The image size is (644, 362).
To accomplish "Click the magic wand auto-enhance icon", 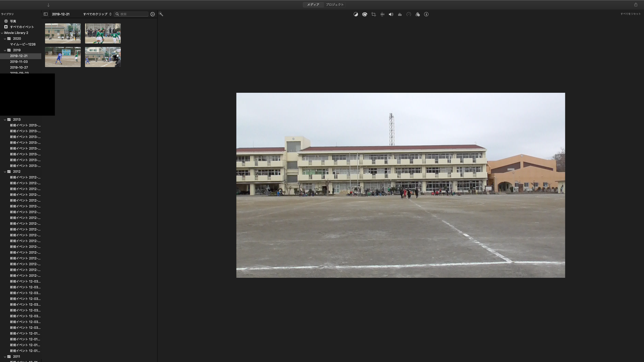I will (x=161, y=14).
